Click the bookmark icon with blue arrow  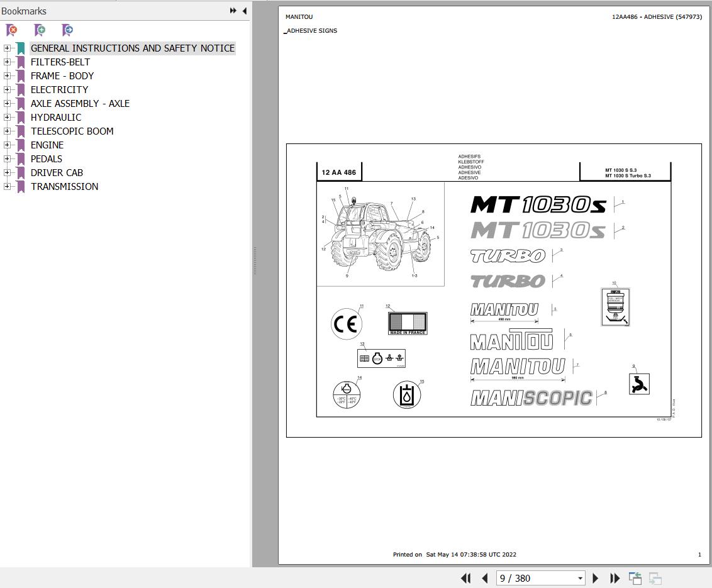(x=68, y=30)
